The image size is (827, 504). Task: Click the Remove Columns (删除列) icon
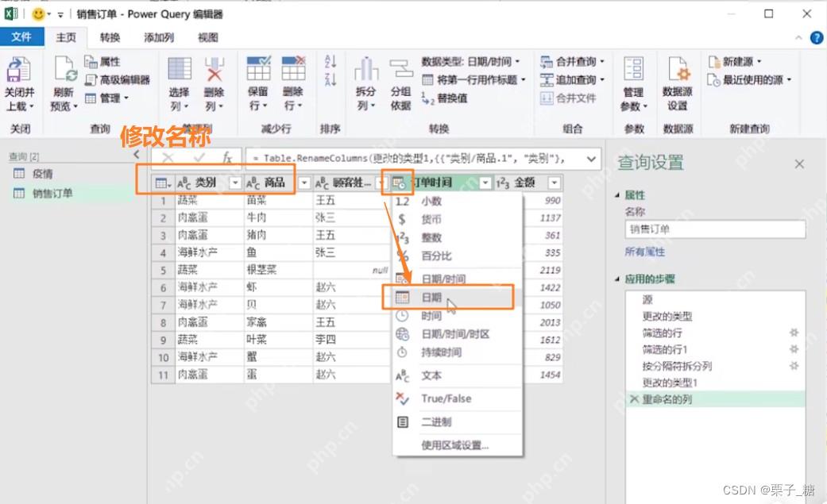[214, 70]
